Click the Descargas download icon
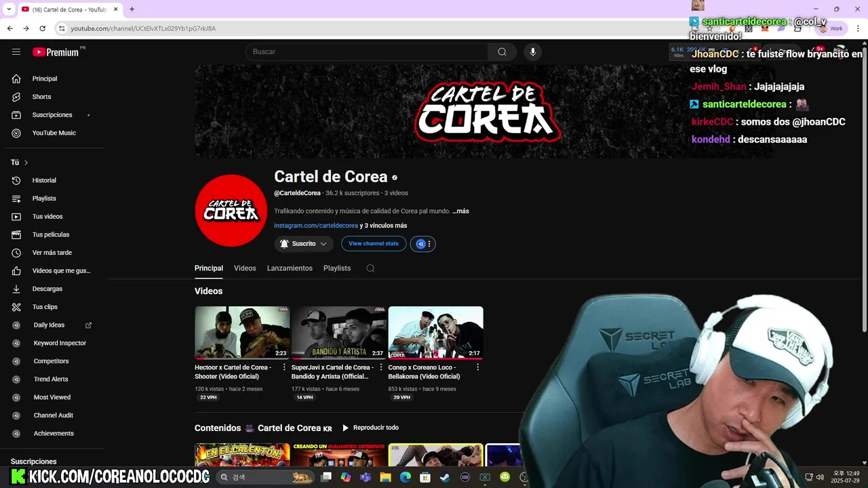Image resolution: width=868 pixels, height=488 pixels. [x=16, y=289]
